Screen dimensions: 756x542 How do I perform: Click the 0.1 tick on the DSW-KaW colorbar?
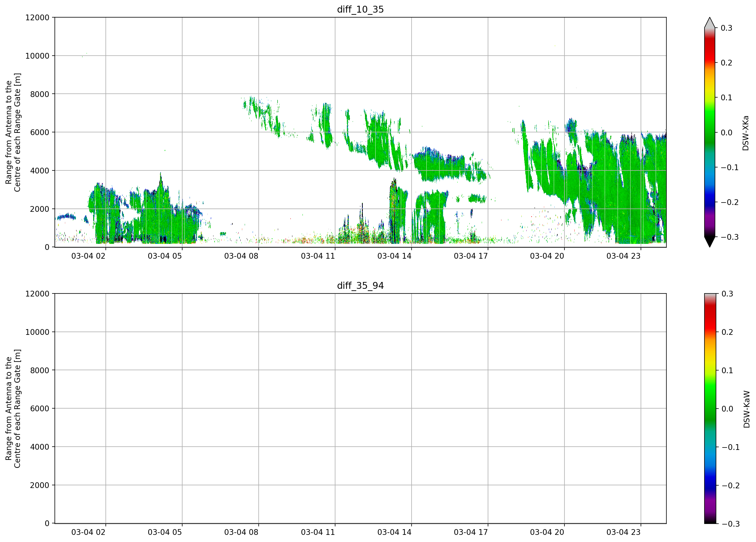tap(727, 371)
